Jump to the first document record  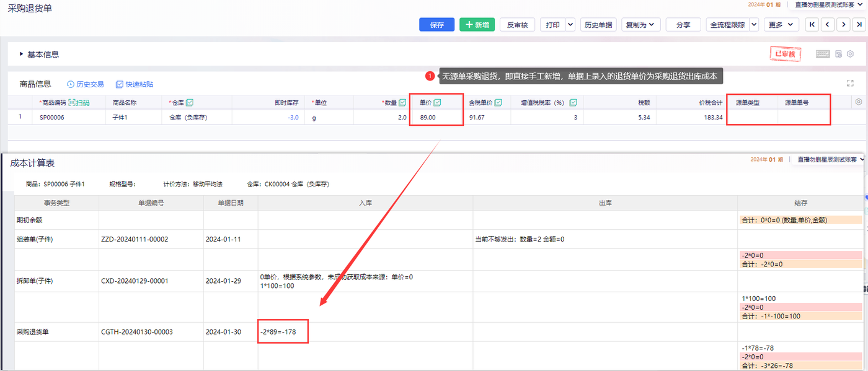[812, 25]
